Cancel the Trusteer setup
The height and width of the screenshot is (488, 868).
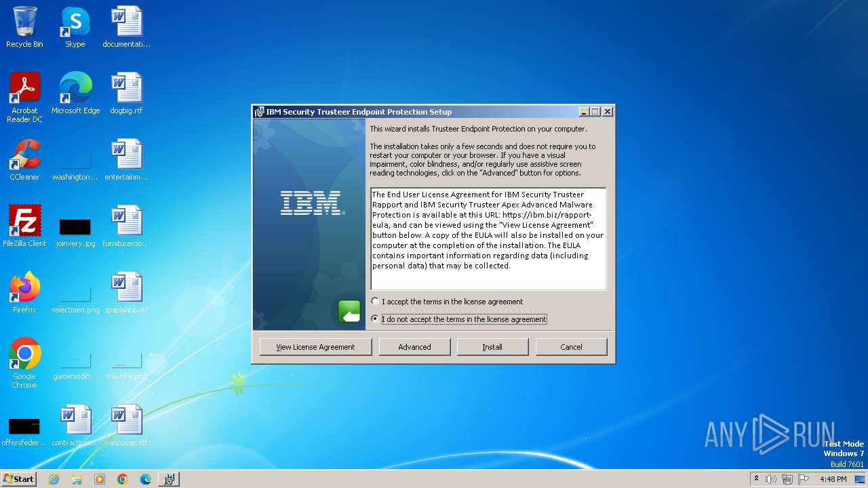coord(571,347)
